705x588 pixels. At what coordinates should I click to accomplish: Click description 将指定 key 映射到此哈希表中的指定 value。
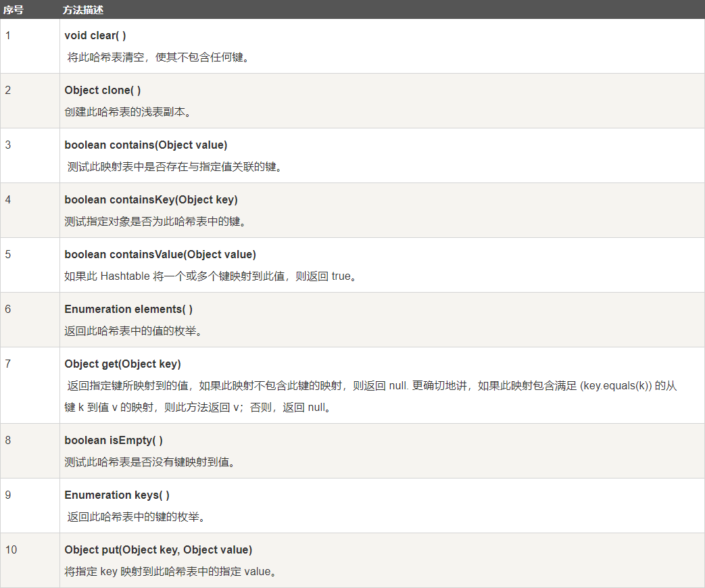point(170,572)
